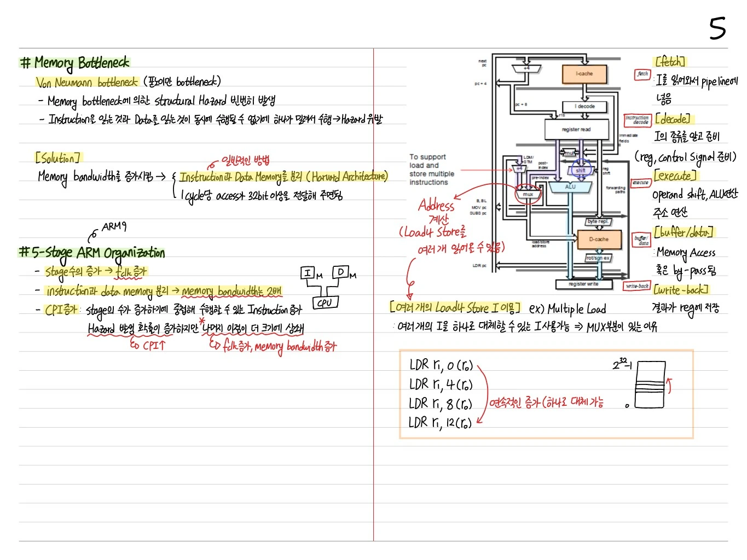Click the I-cache block in diagram

click(584, 74)
